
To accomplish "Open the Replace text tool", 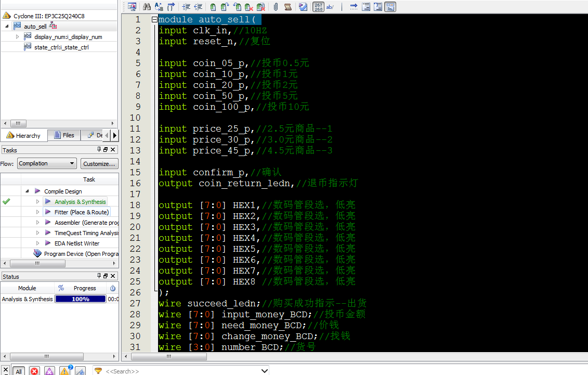I will (x=159, y=7).
